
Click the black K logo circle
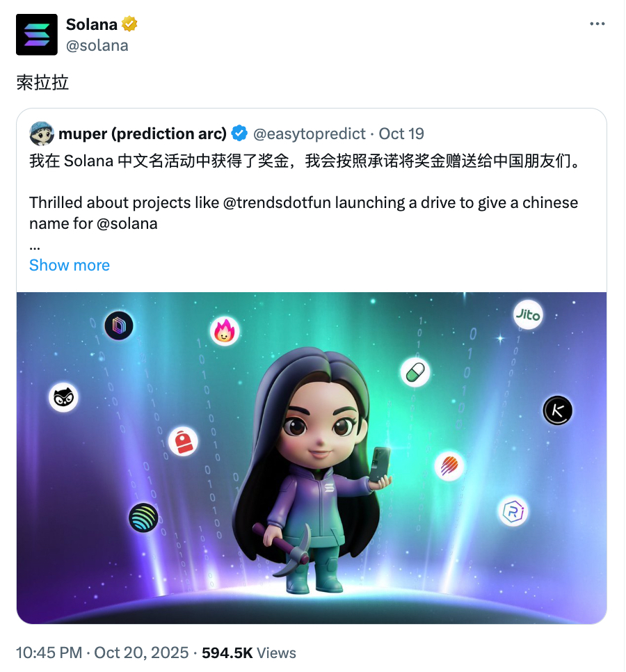point(557,410)
